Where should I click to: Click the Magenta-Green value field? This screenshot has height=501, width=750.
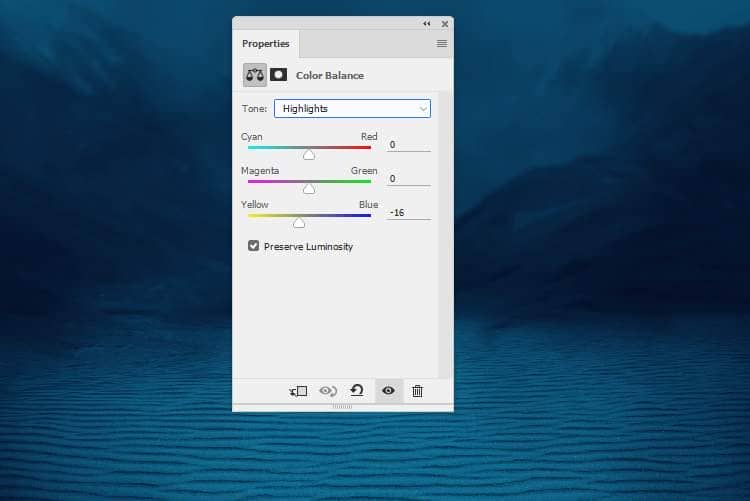click(409, 179)
